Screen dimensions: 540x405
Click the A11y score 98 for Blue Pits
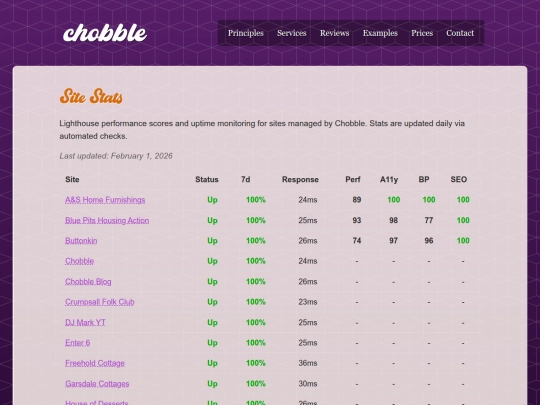click(393, 220)
